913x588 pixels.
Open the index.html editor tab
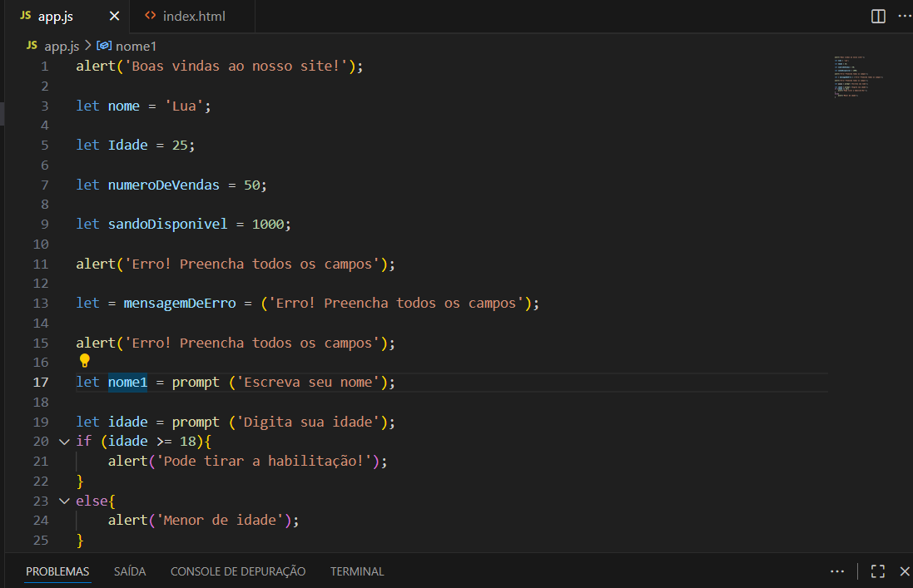[x=193, y=17]
